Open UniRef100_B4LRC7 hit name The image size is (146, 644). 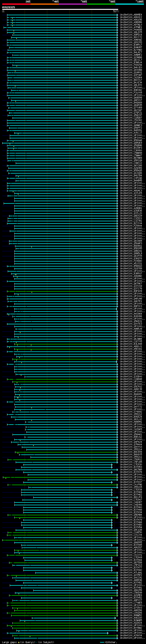pyautogui.click(x=131, y=53)
